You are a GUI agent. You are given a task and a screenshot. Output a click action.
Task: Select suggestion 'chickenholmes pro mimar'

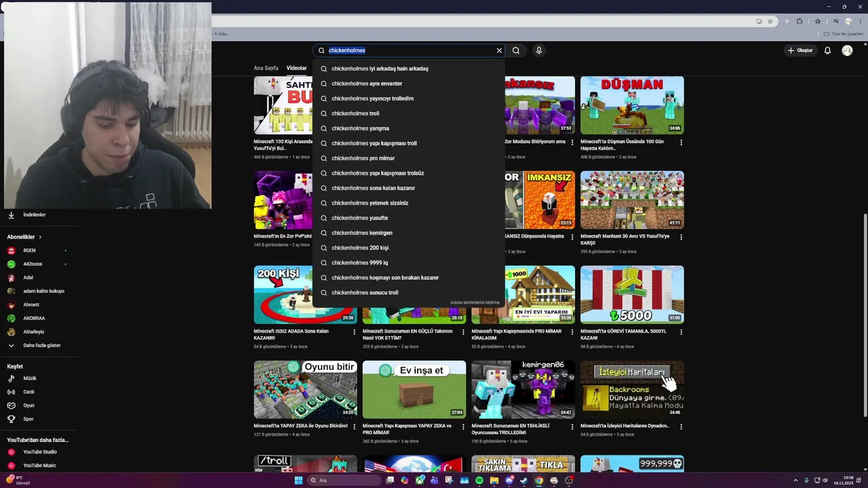tap(409, 158)
